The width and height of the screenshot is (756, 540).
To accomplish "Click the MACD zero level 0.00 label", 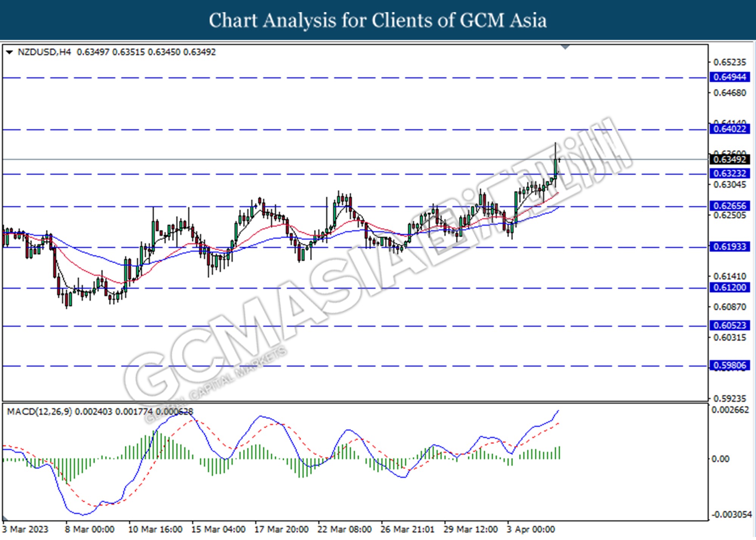I will click(x=720, y=459).
